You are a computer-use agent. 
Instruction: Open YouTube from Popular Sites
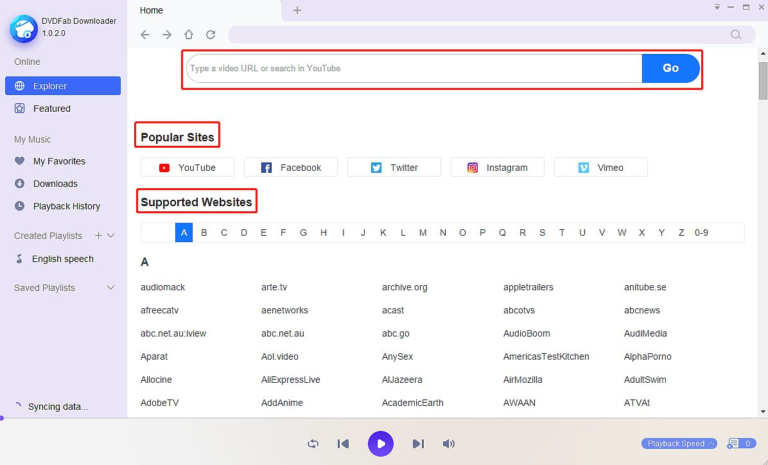coord(187,168)
